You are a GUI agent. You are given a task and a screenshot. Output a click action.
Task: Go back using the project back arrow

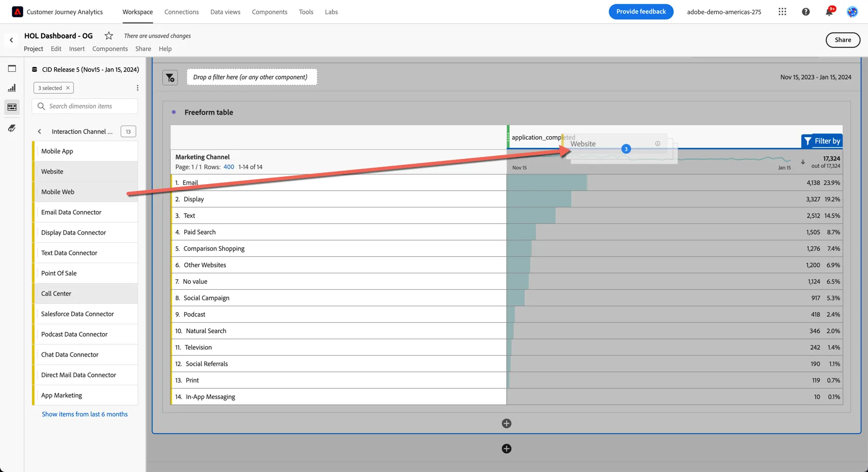(11, 40)
